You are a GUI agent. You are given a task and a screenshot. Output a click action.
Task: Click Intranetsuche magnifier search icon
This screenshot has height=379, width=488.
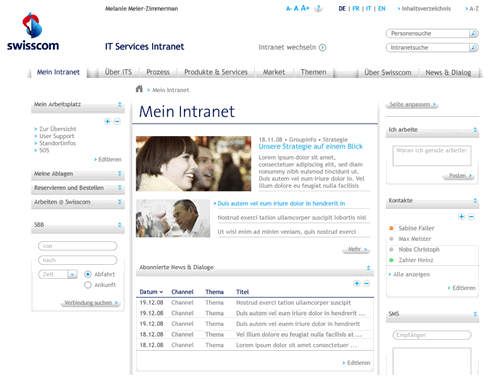click(474, 48)
